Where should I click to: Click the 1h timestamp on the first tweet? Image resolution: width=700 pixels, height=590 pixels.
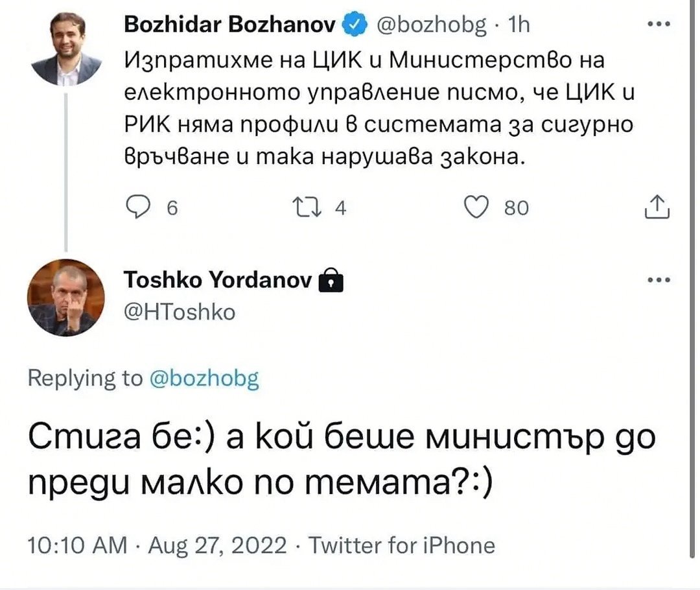[518, 26]
